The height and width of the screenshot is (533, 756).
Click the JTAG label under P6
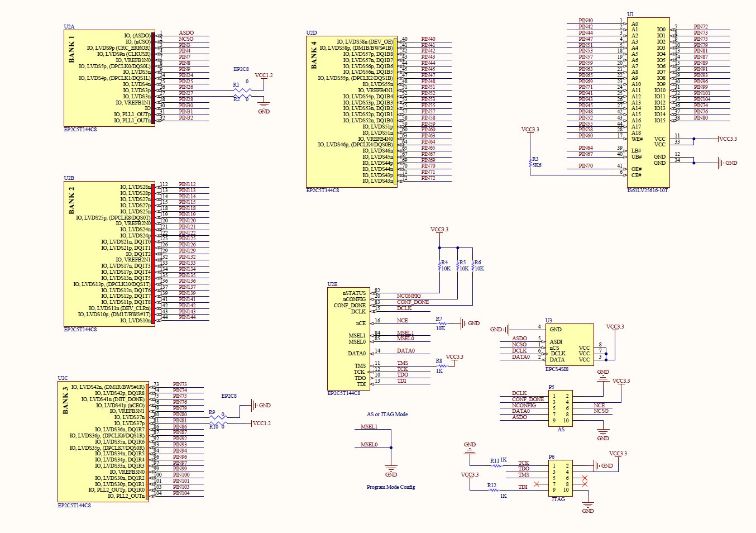558,499
